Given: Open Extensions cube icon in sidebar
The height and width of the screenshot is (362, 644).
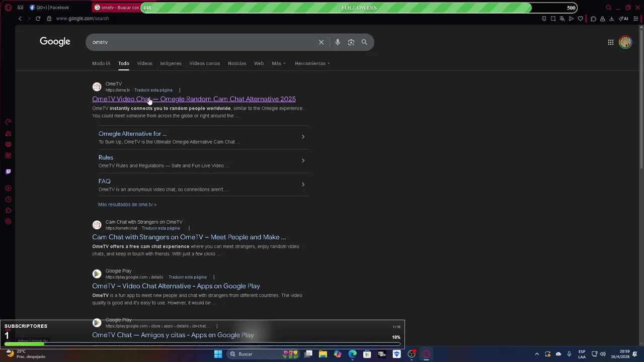Looking at the screenshot, I should [x=8, y=211].
